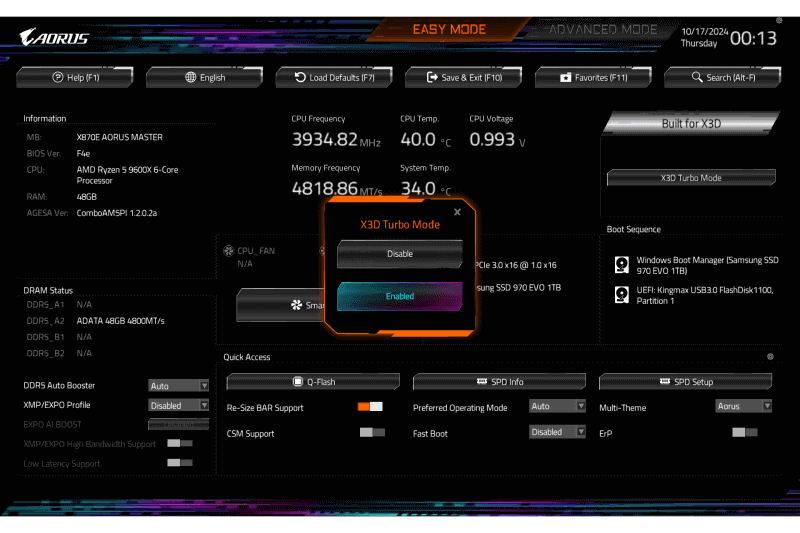This screenshot has height=533, width=800.
Task: Toggle the ErP switch
Action: coord(745,433)
